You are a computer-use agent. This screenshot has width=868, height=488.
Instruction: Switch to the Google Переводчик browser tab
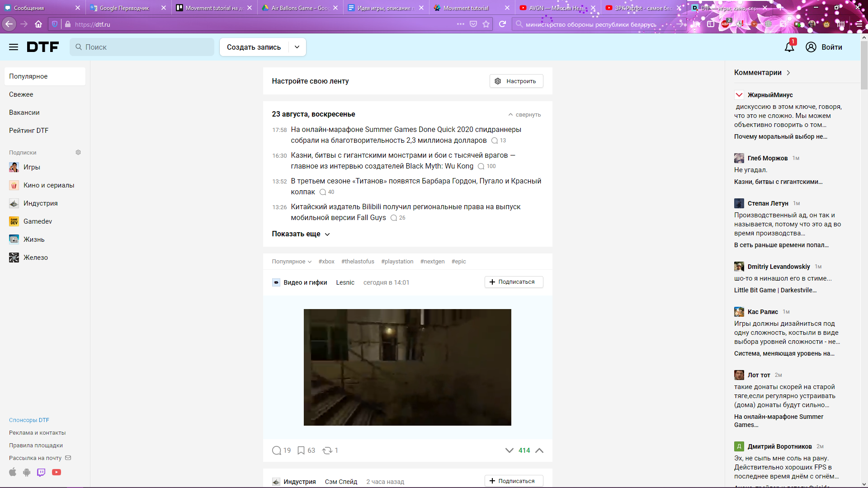124,8
